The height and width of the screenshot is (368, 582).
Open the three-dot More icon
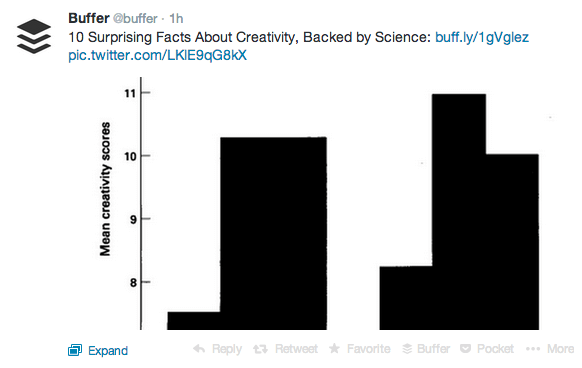point(533,349)
